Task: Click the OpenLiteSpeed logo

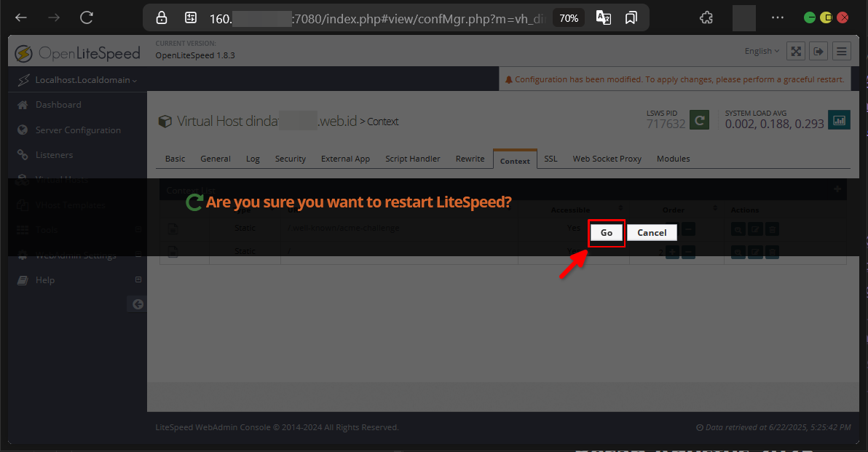Action: pos(77,53)
